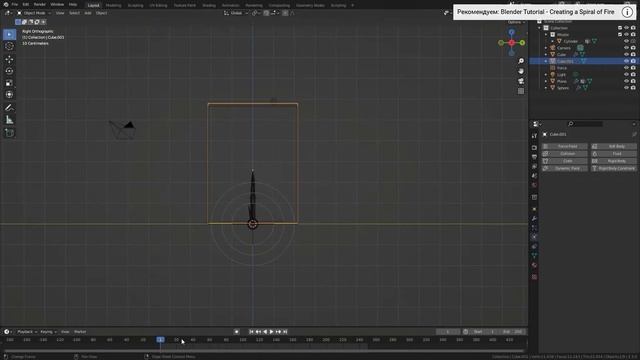
Task: Open the Object Constraints tab
Action: tap(534, 247)
